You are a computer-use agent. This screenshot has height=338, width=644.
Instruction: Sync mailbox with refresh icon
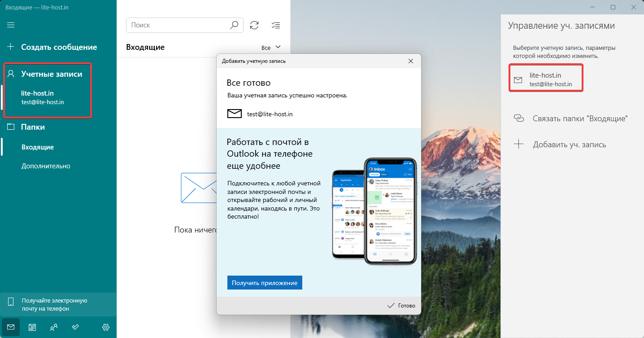pos(254,25)
